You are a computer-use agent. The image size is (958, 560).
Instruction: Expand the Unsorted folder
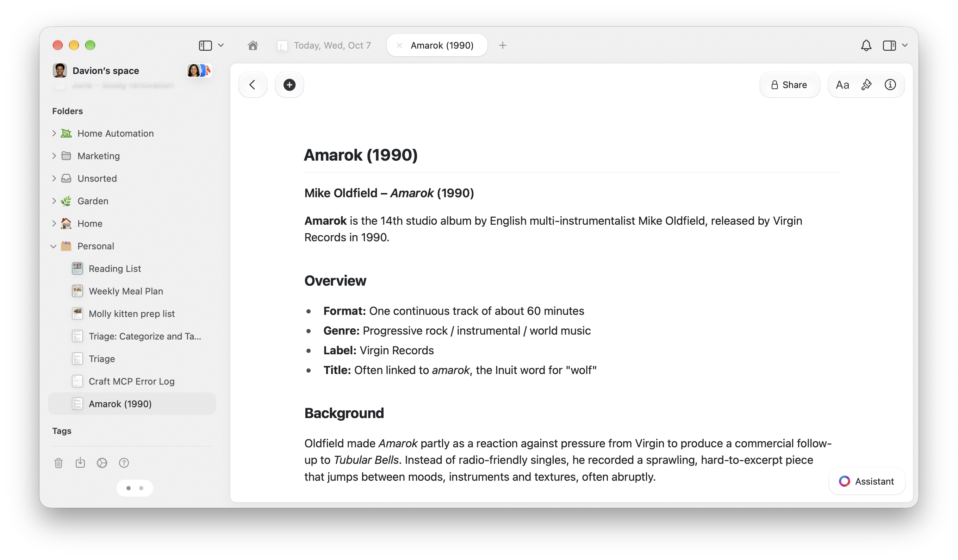point(54,178)
